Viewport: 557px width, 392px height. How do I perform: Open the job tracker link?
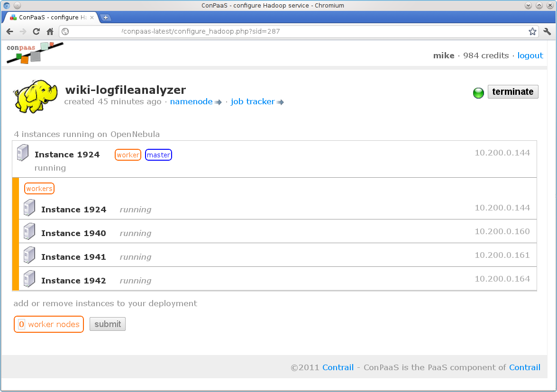tap(253, 101)
